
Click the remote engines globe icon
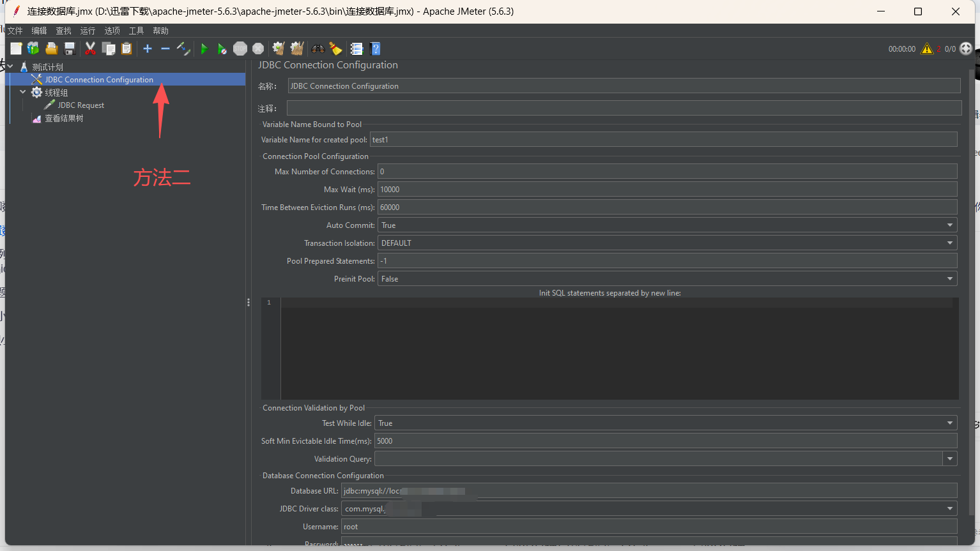pos(966,49)
